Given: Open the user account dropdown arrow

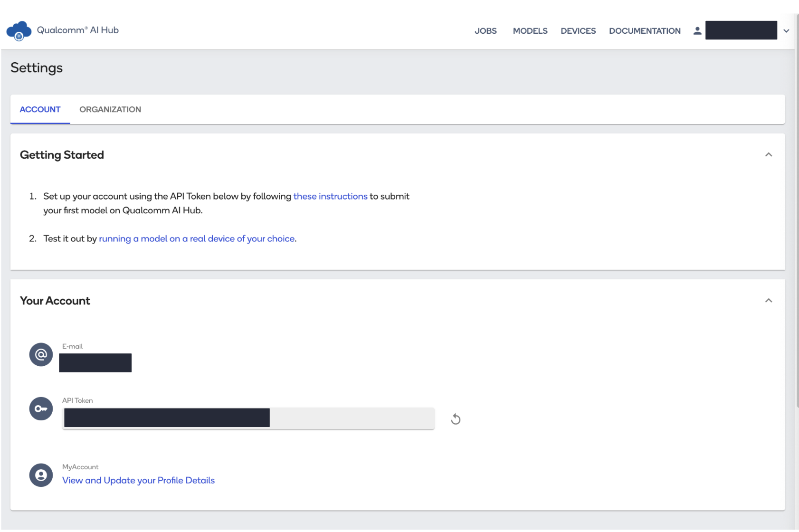Looking at the screenshot, I should pos(786,31).
